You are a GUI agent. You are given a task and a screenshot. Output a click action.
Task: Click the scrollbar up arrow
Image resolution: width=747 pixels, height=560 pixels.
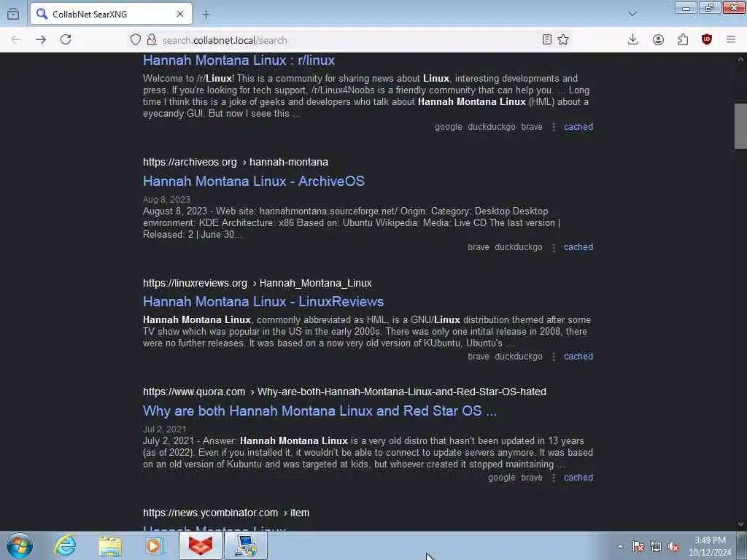tap(740, 60)
